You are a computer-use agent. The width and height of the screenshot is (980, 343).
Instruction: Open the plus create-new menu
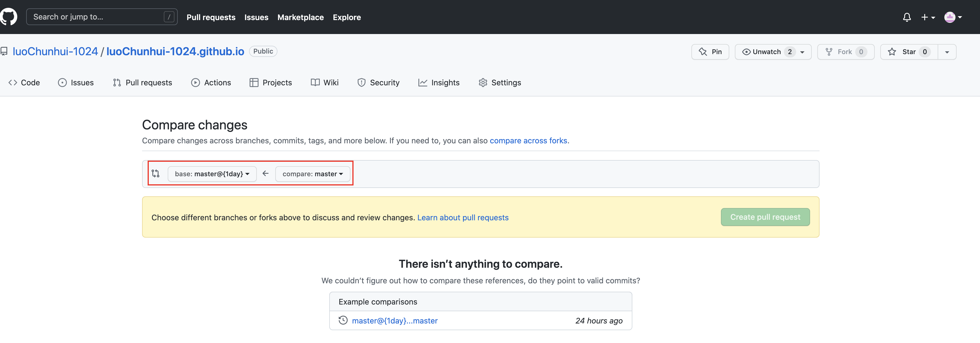[x=928, y=17]
